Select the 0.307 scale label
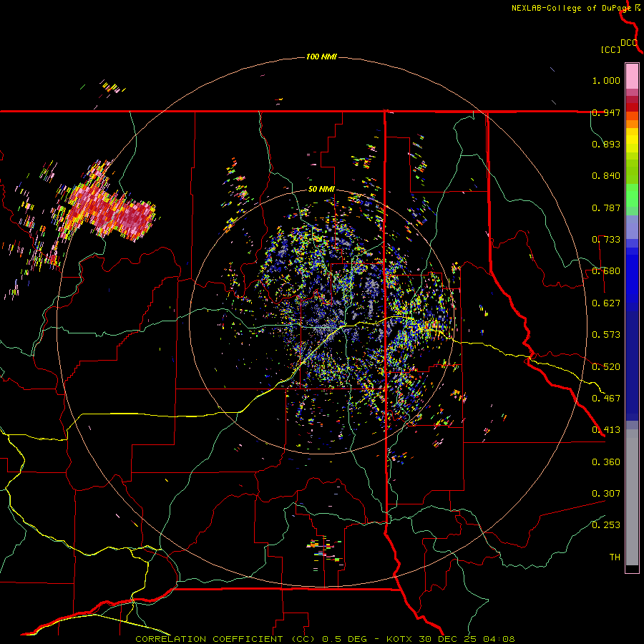Viewport: 644px width, 644px height. pos(606,494)
